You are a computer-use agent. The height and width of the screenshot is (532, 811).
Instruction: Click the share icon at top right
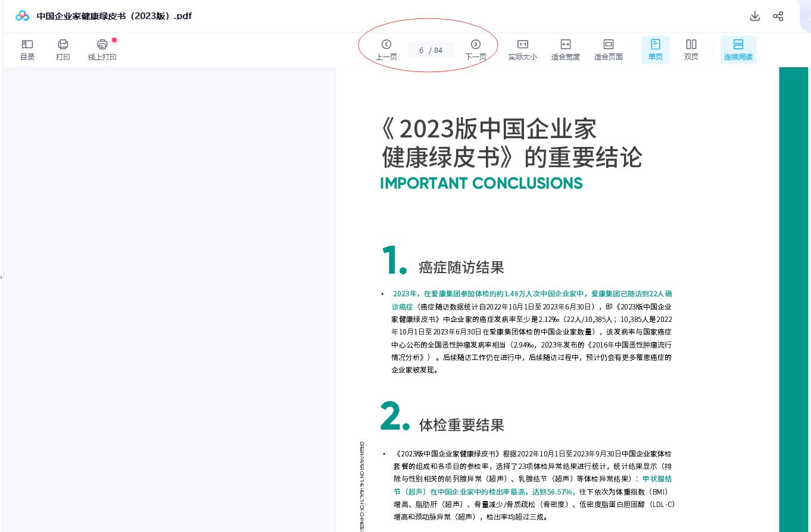[778, 16]
